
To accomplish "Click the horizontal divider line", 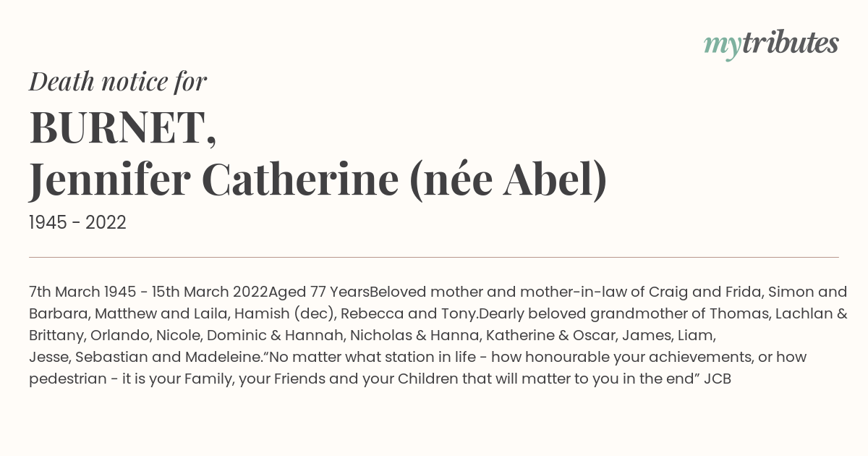I will click(434, 257).
